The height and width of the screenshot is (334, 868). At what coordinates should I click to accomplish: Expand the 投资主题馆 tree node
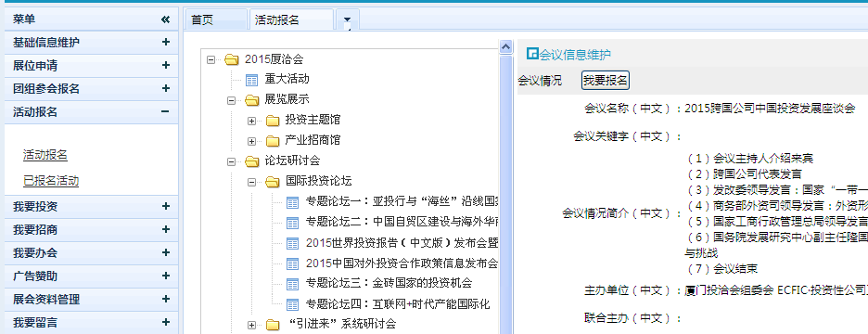[x=252, y=121]
